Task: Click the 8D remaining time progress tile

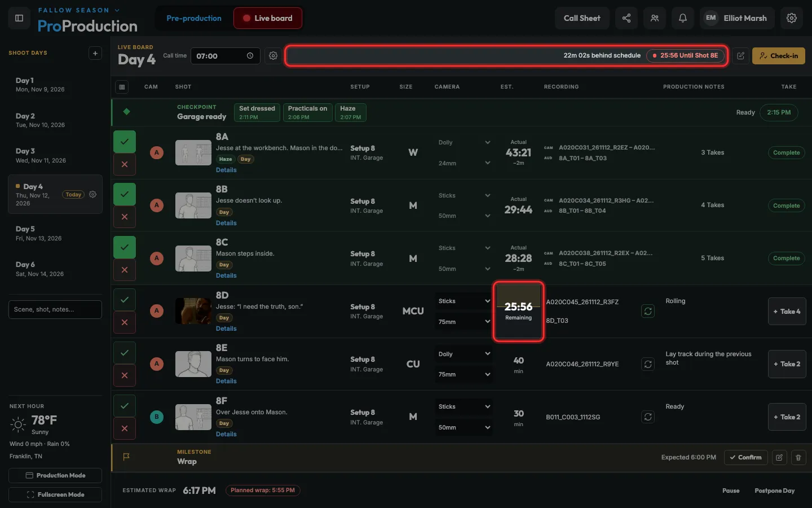Action: tap(518, 311)
